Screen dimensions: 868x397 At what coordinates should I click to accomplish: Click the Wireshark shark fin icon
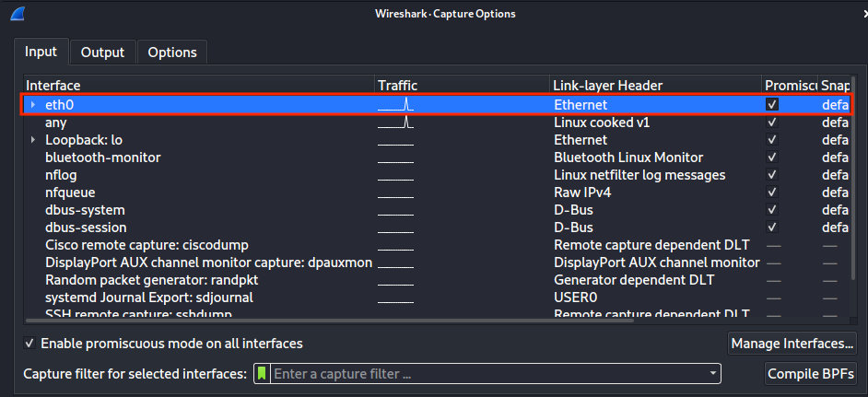[18, 14]
